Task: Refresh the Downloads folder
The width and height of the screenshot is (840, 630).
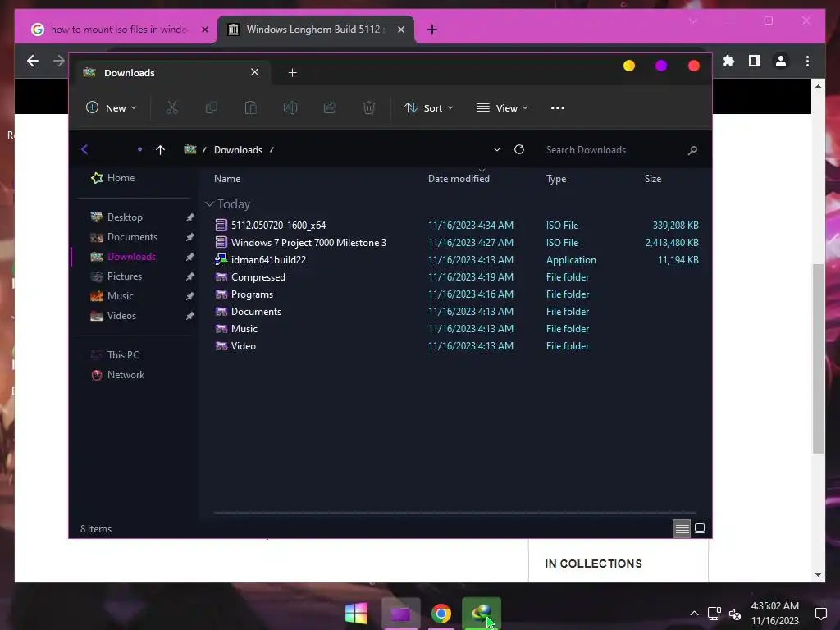Action: [x=519, y=149]
